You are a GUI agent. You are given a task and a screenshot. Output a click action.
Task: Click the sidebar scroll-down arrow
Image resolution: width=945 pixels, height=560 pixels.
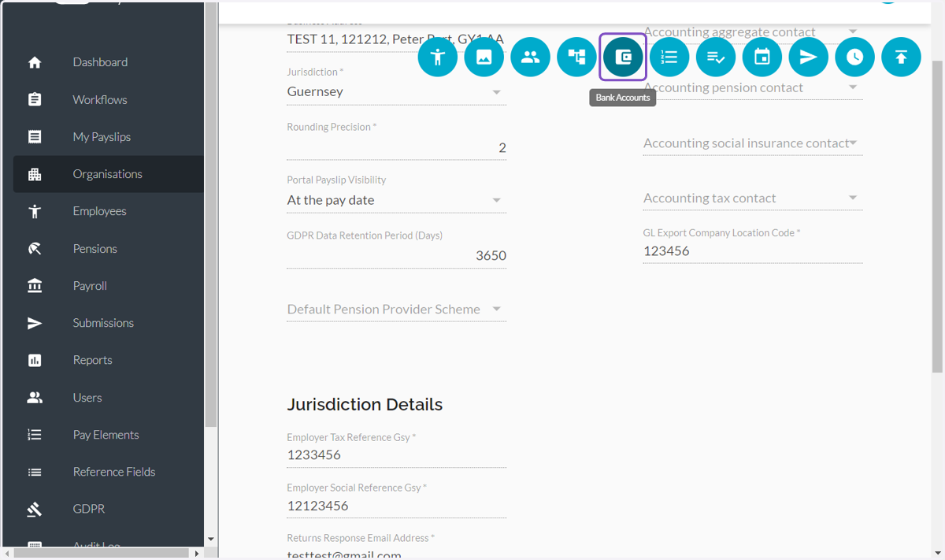pos(210,540)
